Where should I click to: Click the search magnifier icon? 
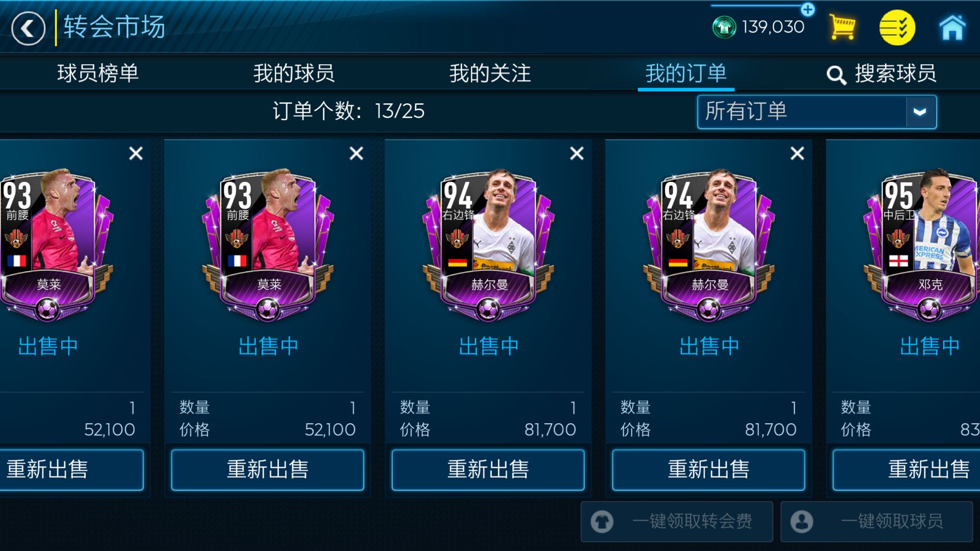(836, 75)
